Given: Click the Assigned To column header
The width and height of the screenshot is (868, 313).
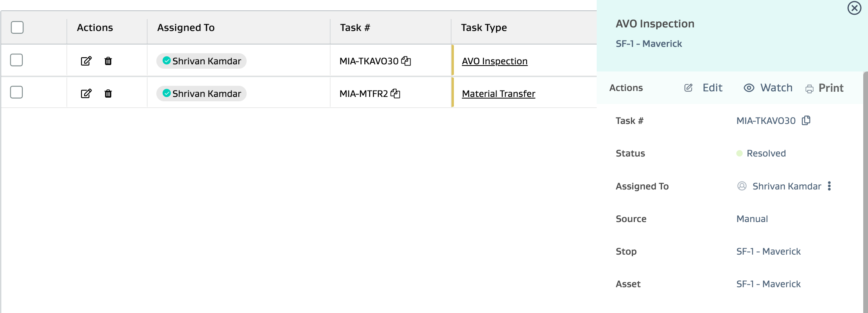Looking at the screenshot, I should click(186, 27).
